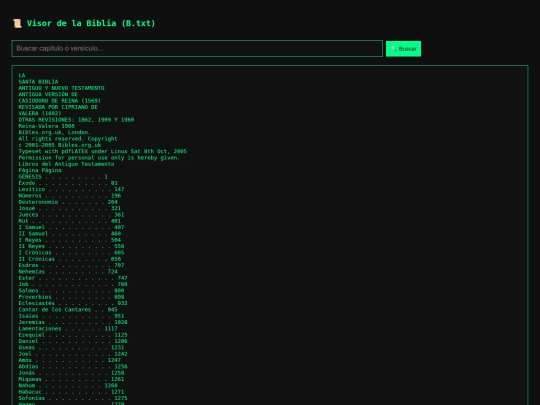Screen dimensions: 540x405
Task: Click the scroll icon beside the title
Action: click(x=17, y=23)
